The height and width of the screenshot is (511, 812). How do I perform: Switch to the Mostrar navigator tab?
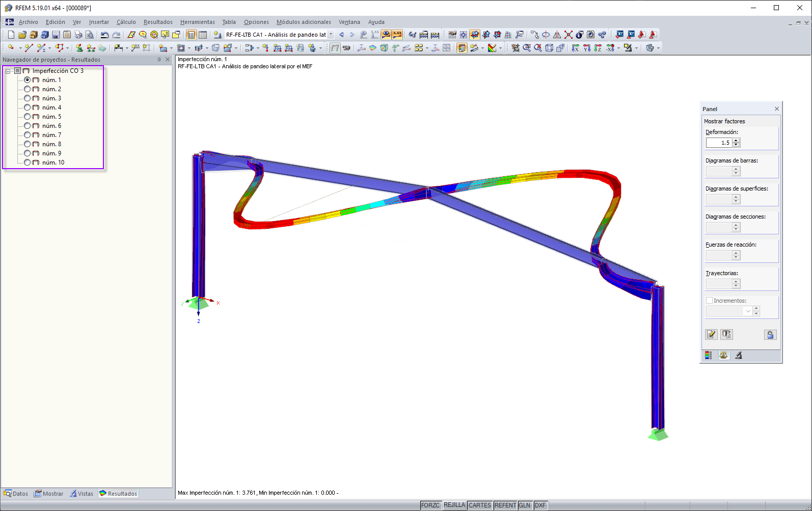[49, 494]
